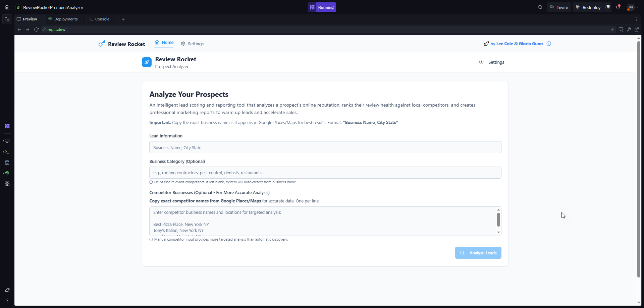This screenshot has width=644, height=308.
Task: Open the notifications bell
Action: coord(618,7)
